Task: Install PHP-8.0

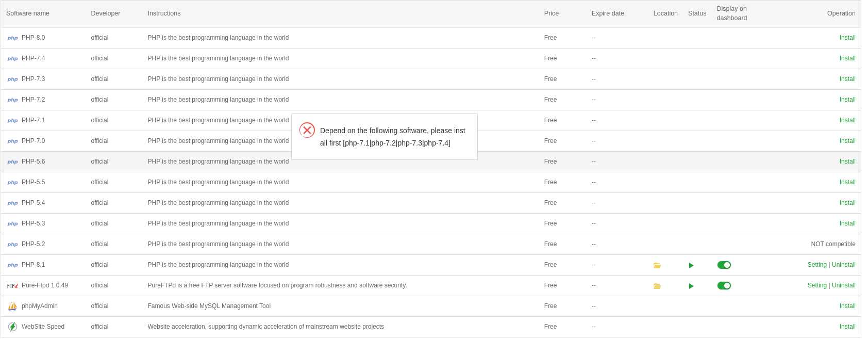Action: point(847,38)
